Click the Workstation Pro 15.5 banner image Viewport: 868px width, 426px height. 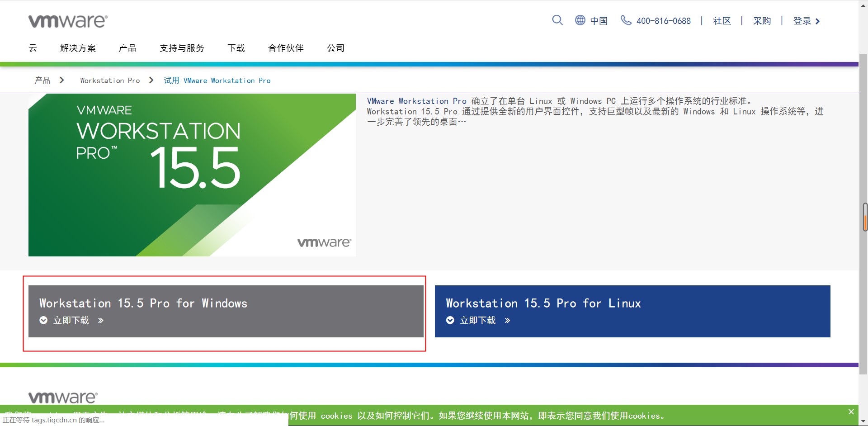coord(192,175)
